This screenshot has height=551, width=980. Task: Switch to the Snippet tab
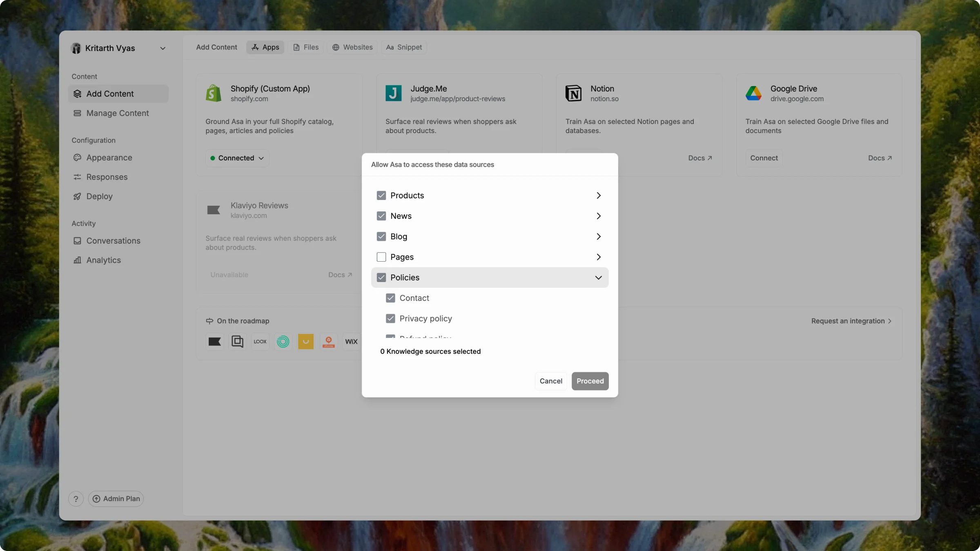(x=404, y=47)
